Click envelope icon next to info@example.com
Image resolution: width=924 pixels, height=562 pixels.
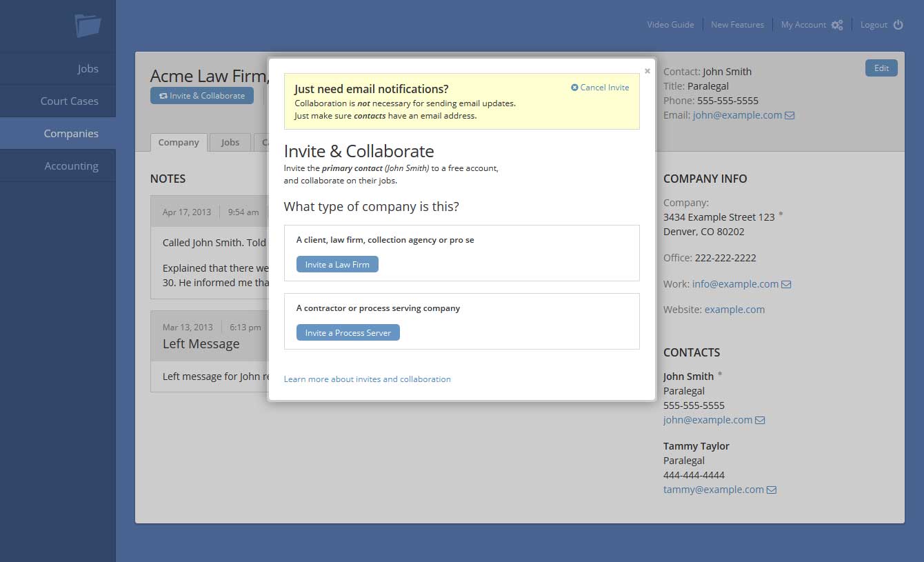(786, 284)
